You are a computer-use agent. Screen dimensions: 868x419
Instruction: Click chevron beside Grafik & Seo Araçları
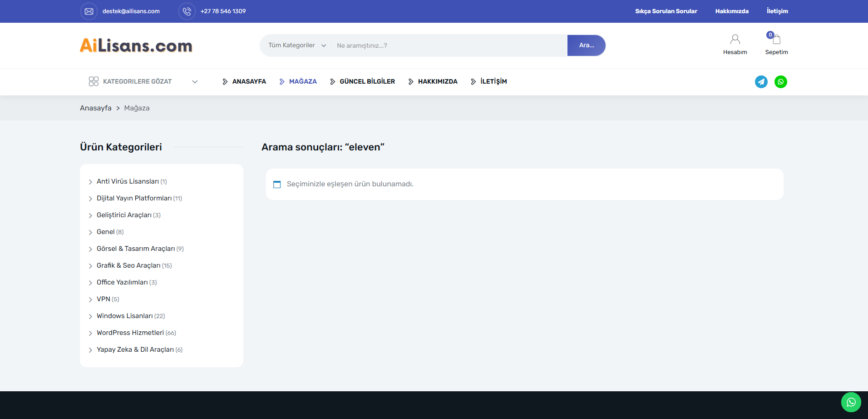(x=90, y=266)
